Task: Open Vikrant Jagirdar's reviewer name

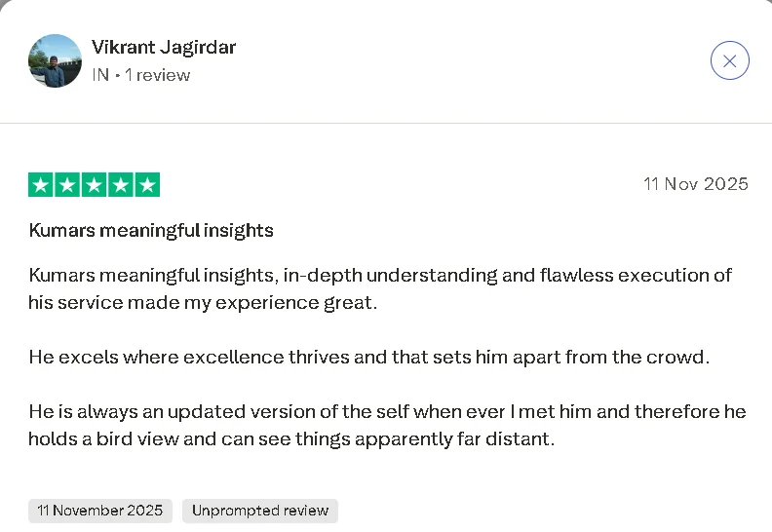Action: 164,47
